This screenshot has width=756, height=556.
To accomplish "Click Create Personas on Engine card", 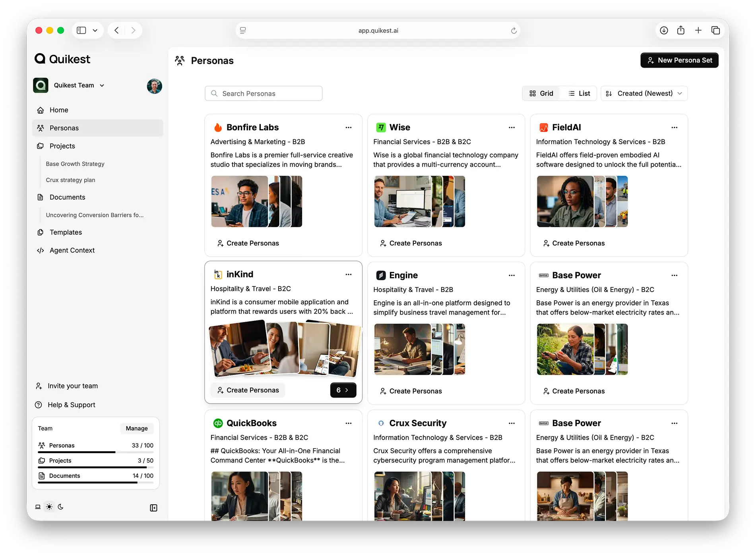I will coord(411,391).
